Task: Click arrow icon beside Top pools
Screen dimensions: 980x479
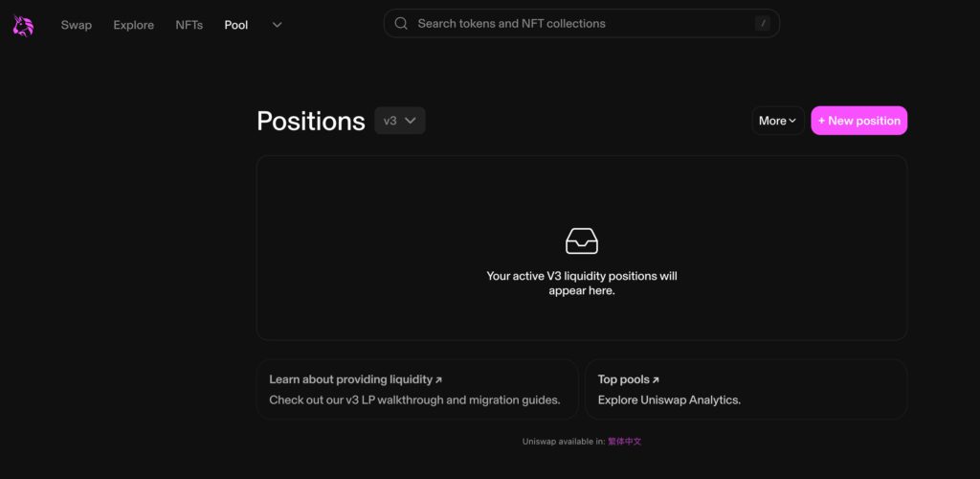Action: pyautogui.click(x=656, y=380)
